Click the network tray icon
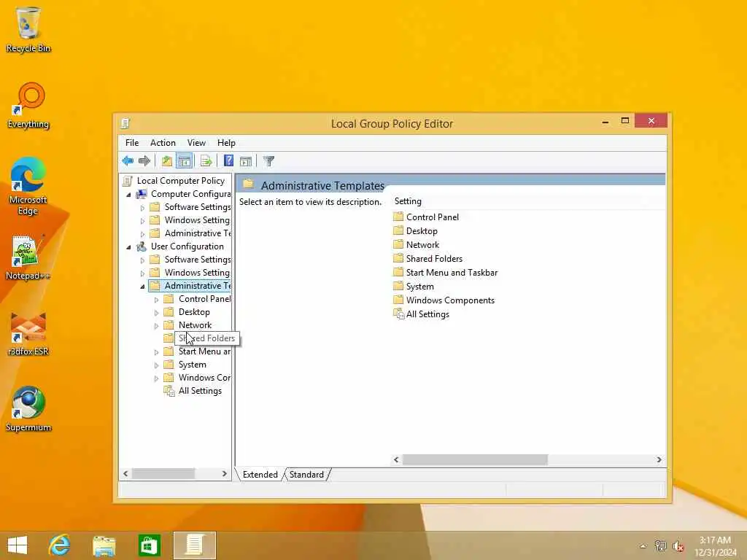The image size is (747, 560). [x=660, y=545]
